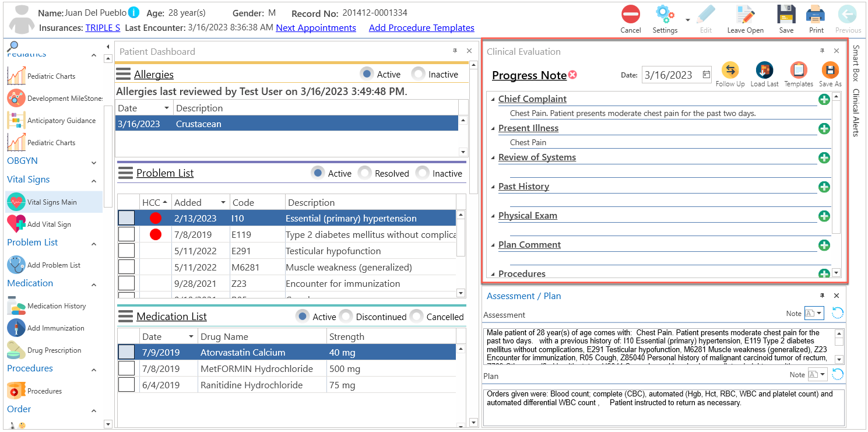Add a Chief Complaint entry with the green plus
Image resolution: width=868 pixels, height=432 pixels.
click(x=824, y=99)
